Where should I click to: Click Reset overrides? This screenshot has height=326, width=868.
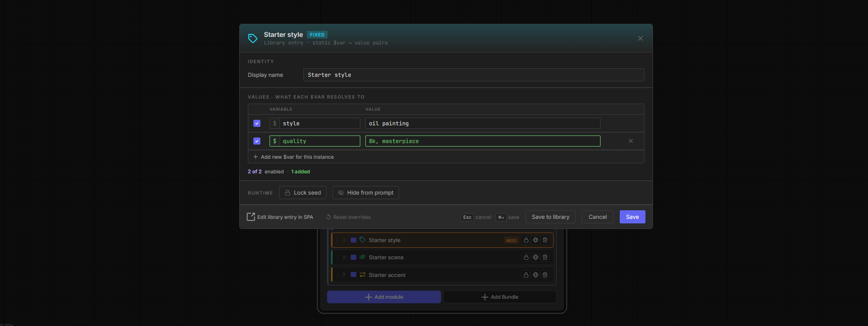[348, 217]
